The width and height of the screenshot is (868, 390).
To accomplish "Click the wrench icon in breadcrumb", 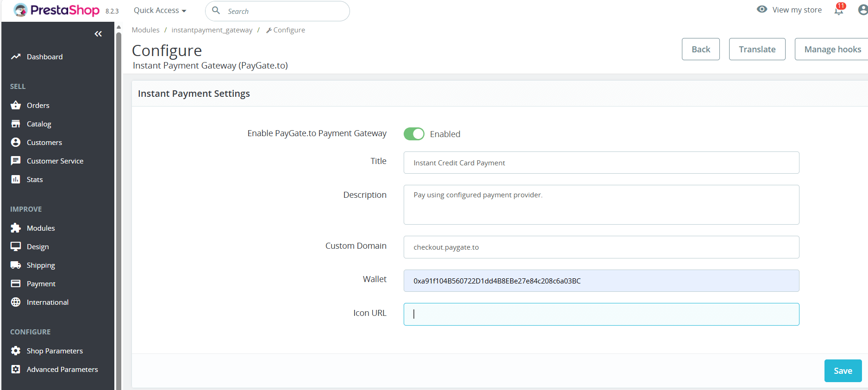I will click(x=269, y=30).
